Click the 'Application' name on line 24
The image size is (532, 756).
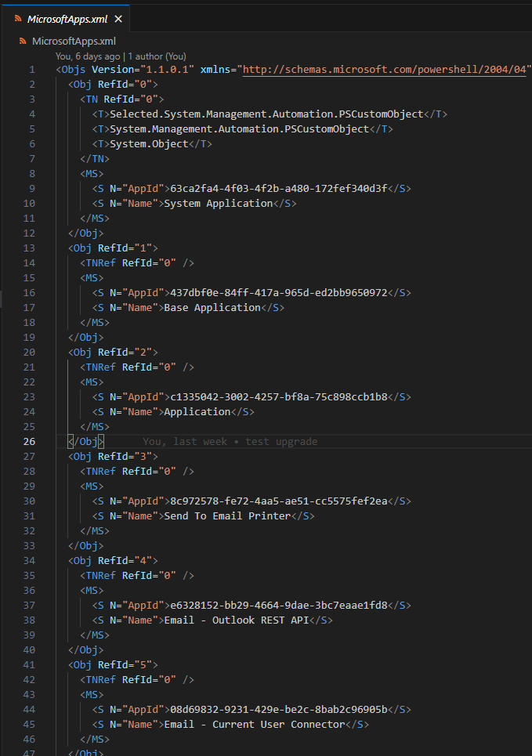pyautogui.click(x=197, y=412)
